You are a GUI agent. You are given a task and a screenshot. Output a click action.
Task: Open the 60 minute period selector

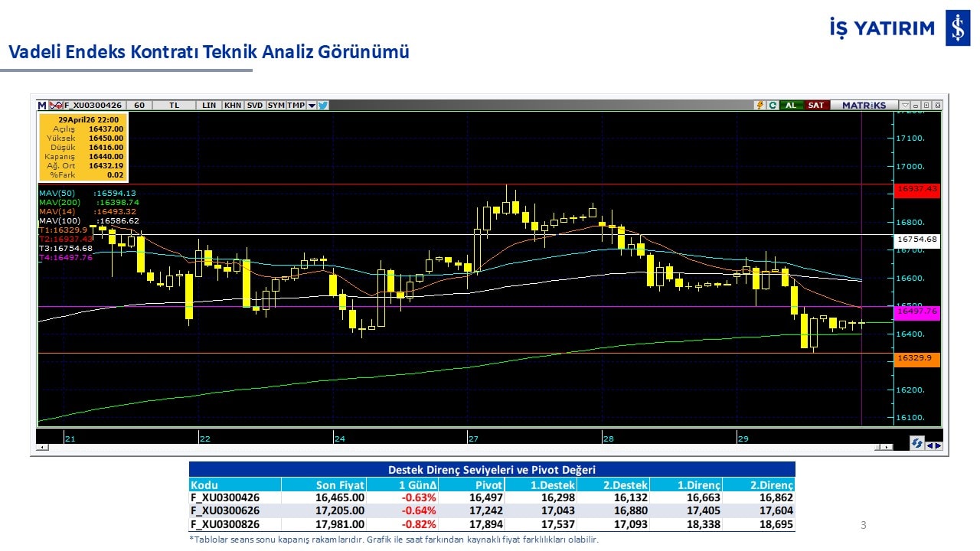(x=139, y=105)
